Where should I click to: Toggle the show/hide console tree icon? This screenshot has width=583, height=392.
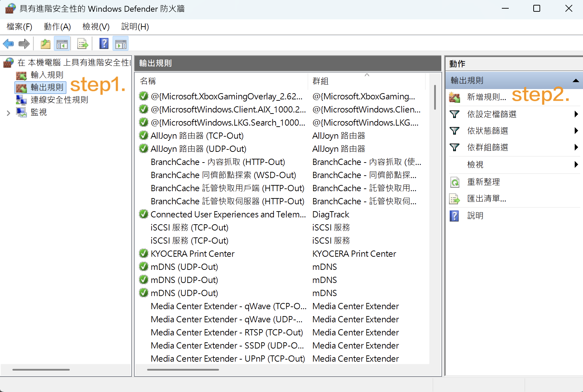[62, 44]
